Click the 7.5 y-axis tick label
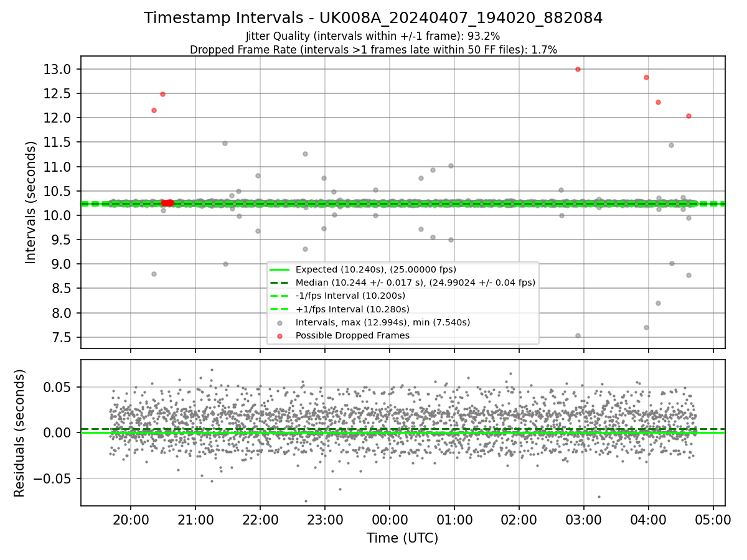The width and height of the screenshot is (747, 560). tap(62, 337)
